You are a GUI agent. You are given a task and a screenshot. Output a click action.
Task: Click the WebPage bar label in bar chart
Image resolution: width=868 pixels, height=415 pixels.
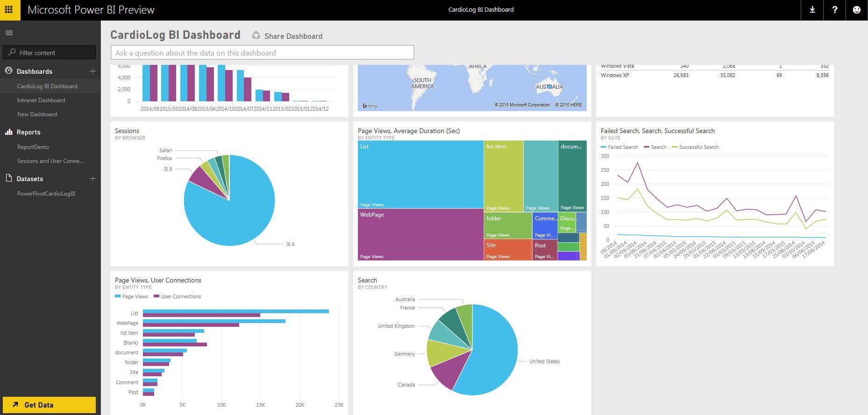coord(127,323)
